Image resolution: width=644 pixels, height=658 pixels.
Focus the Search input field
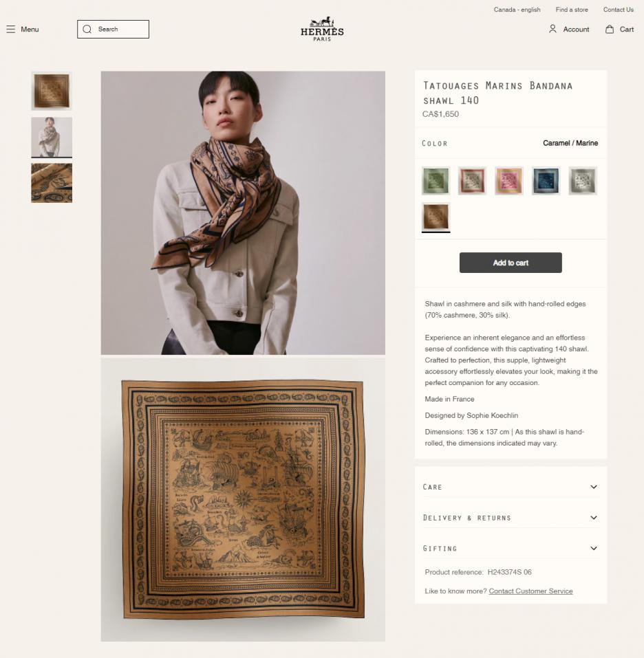tap(113, 29)
